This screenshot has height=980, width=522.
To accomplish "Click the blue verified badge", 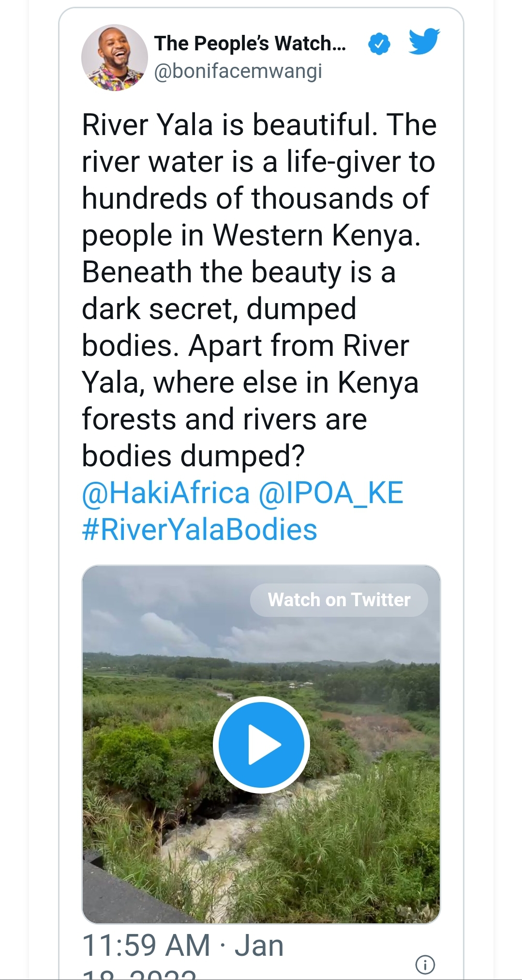I will [379, 44].
